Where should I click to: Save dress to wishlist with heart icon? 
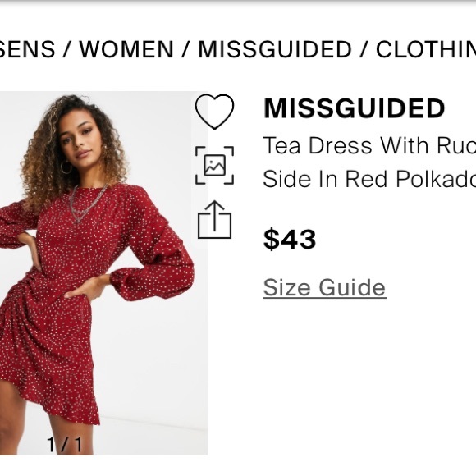(x=215, y=112)
